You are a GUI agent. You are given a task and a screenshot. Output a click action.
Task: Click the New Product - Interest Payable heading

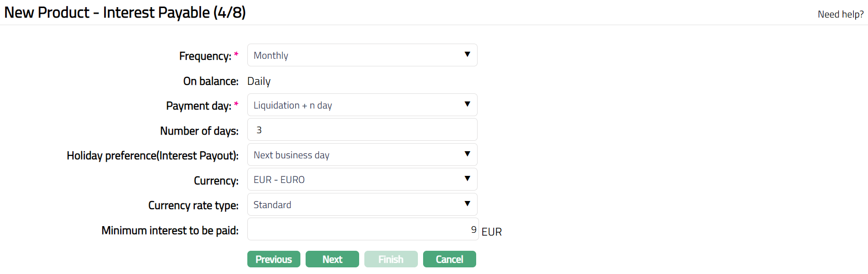click(x=125, y=13)
